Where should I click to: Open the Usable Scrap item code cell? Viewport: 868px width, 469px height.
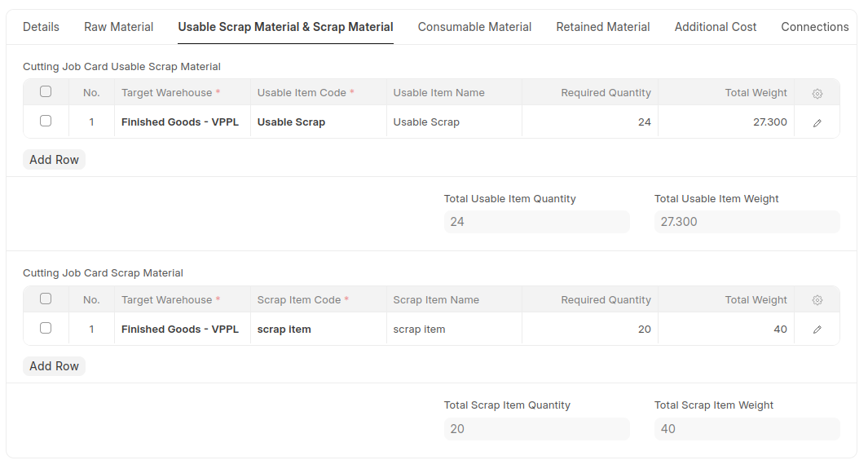point(319,122)
